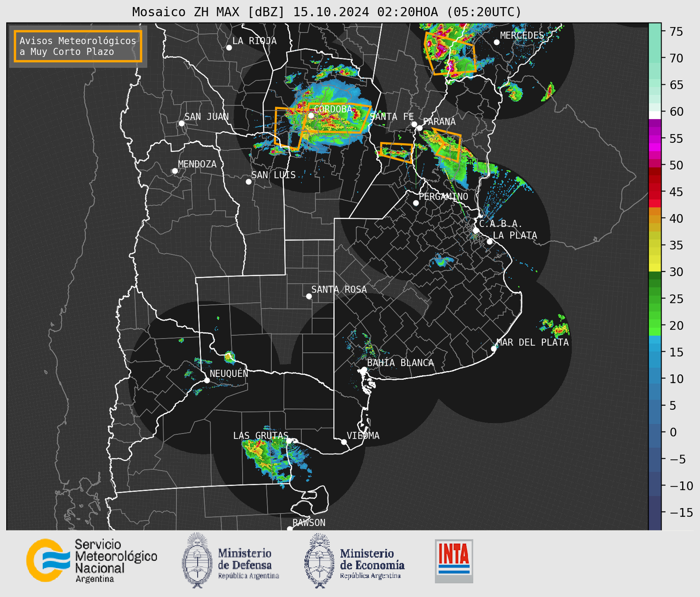Click the Santa Fe city marker dot
700x597 pixels.
click(414, 124)
